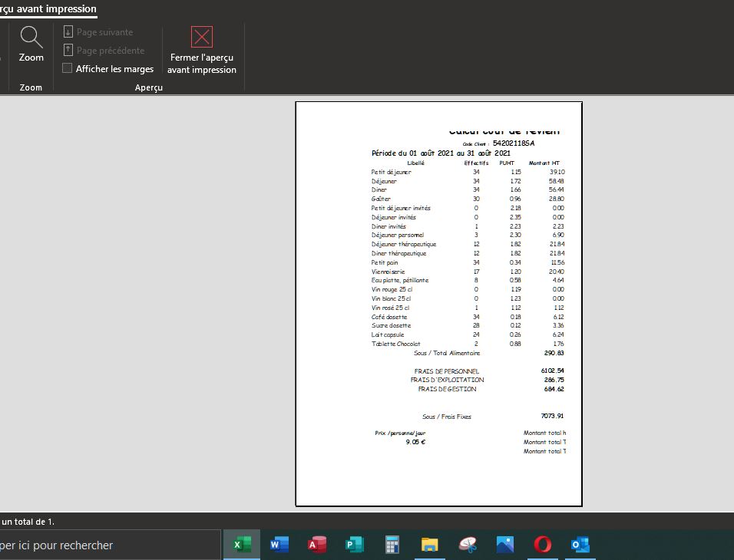734x560 pixels.
Task: Click the Zoom magnifier icon
Action: 31,37
